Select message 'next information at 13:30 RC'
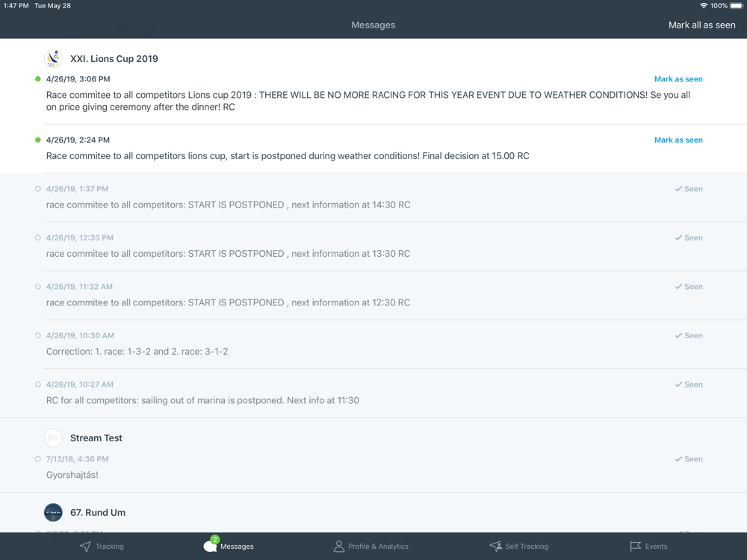 point(228,254)
